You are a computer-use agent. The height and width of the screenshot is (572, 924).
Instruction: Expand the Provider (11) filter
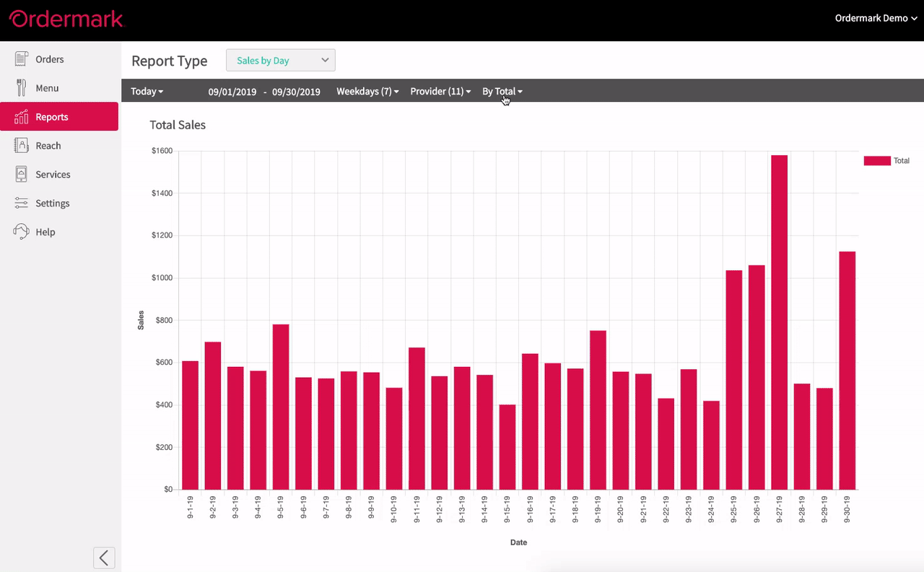click(440, 92)
